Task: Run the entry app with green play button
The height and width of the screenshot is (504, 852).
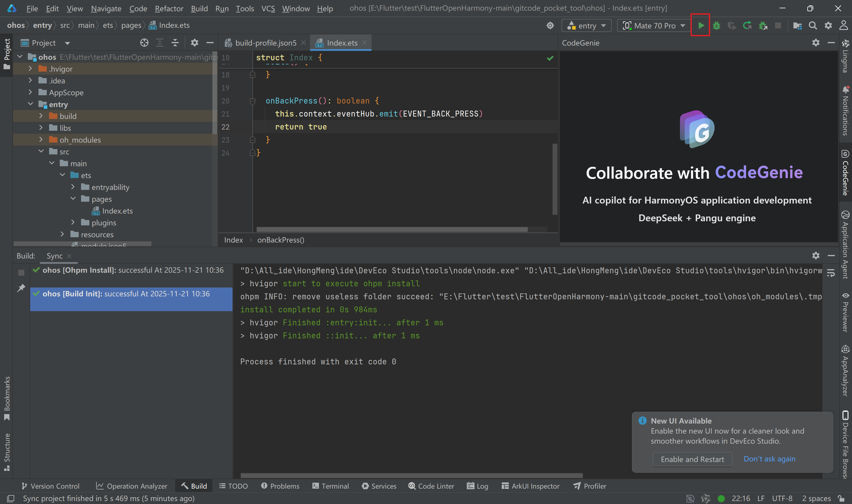Action: tap(701, 25)
